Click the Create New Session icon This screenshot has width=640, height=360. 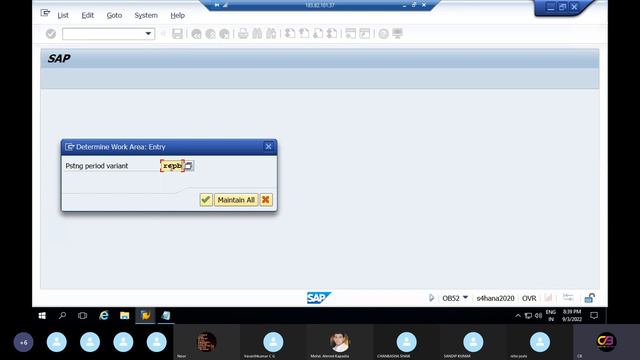[x=351, y=33]
